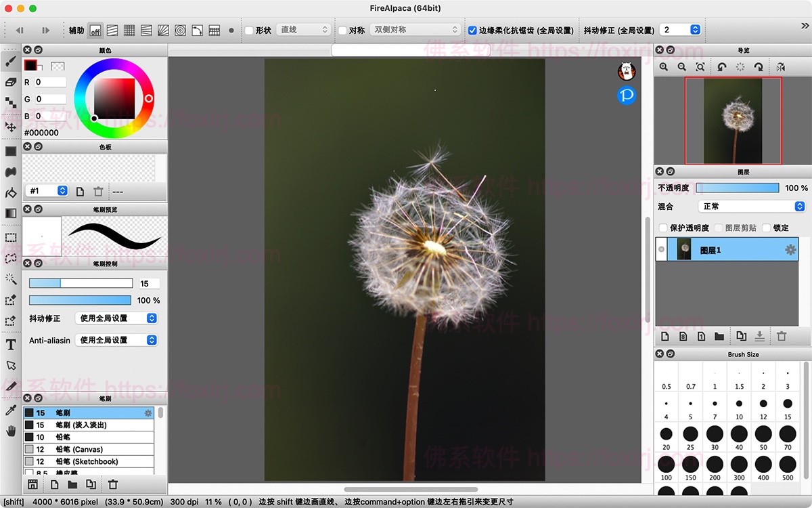Activate the Text tool
The width and height of the screenshot is (812, 508).
point(11,345)
